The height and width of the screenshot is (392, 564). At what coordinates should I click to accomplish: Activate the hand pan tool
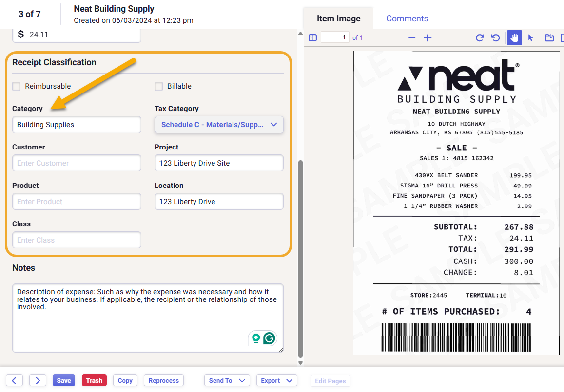[x=514, y=38]
